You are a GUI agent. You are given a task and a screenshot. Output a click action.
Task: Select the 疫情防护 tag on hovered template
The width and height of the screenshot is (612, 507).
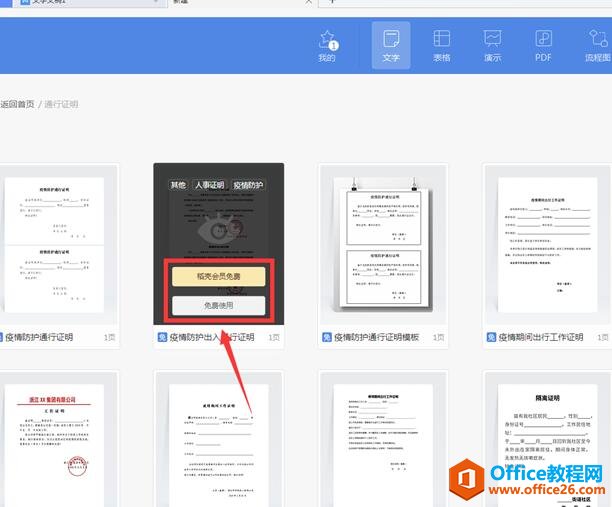(x=248, y=185)
